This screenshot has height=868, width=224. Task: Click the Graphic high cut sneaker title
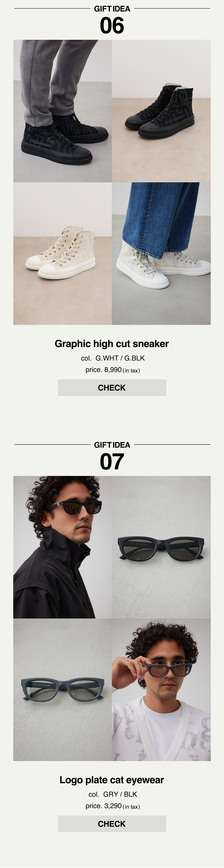[x=112, y=344]
